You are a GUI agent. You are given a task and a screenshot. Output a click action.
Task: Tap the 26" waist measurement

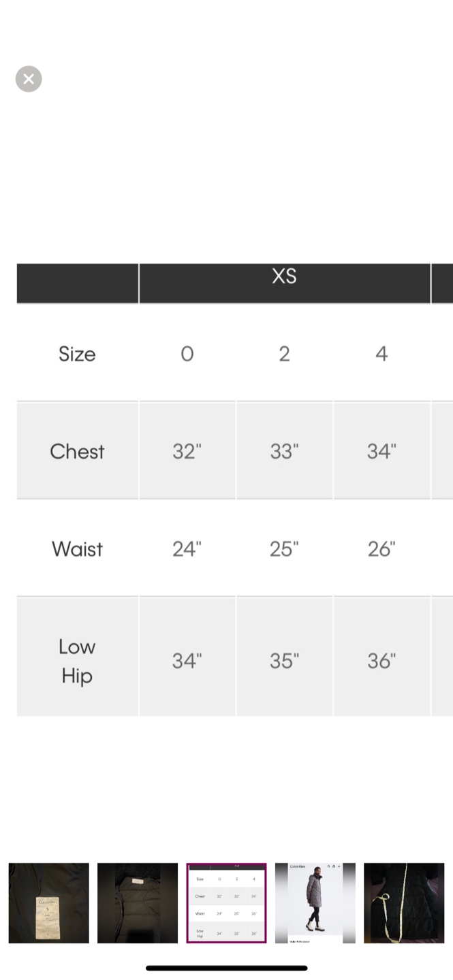click(x=381, y=549)
